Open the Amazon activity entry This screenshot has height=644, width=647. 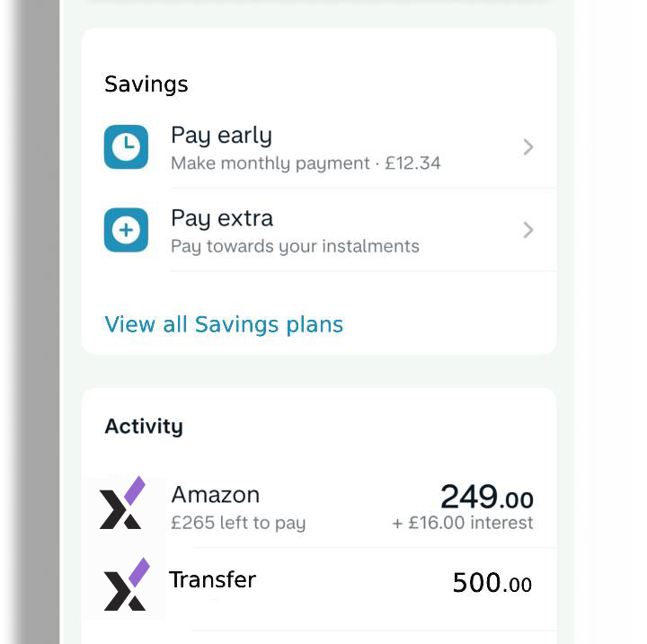tap(318, 507)
